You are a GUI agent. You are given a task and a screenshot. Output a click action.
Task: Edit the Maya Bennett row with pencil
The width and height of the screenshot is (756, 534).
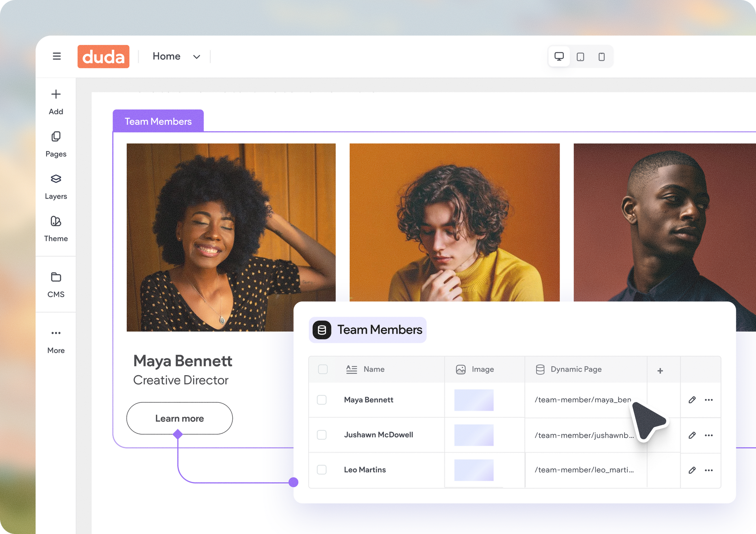click(692, 400)
